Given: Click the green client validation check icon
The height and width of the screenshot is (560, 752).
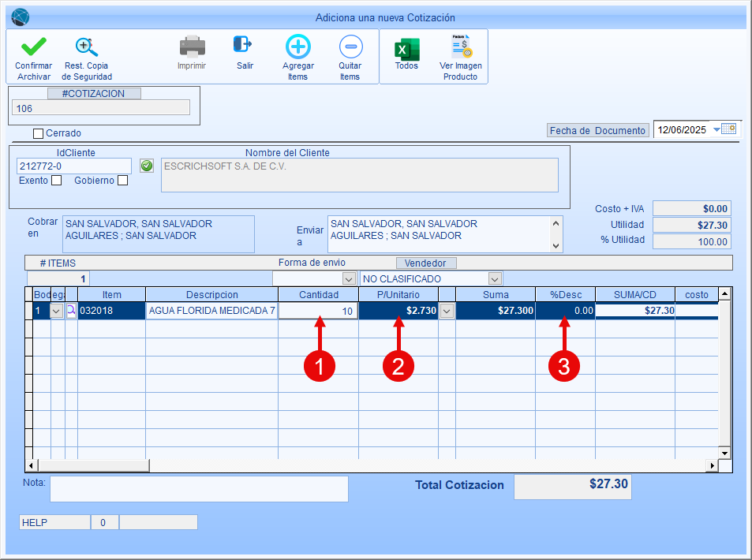Looking at the screenshot, I should (x=147, y=166).
